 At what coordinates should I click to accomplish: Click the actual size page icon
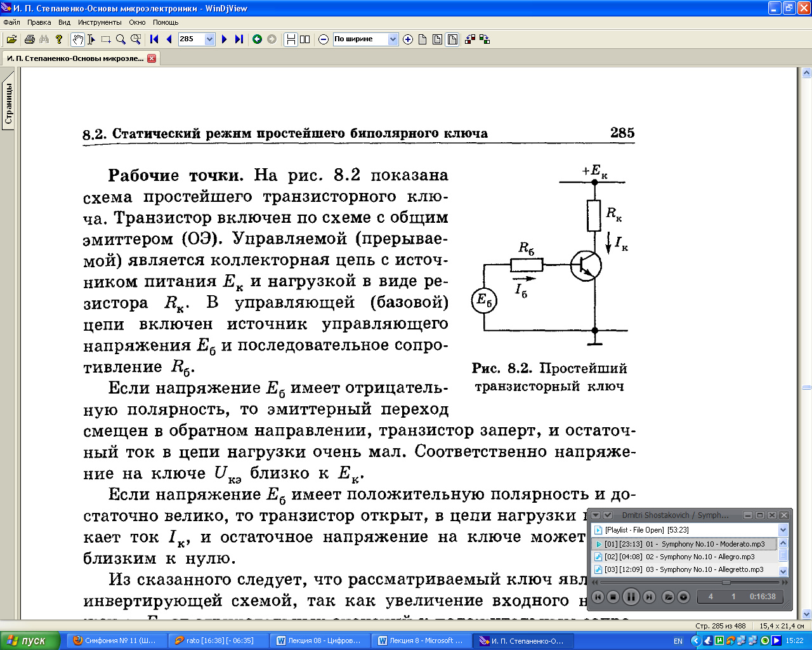point(422,39)
